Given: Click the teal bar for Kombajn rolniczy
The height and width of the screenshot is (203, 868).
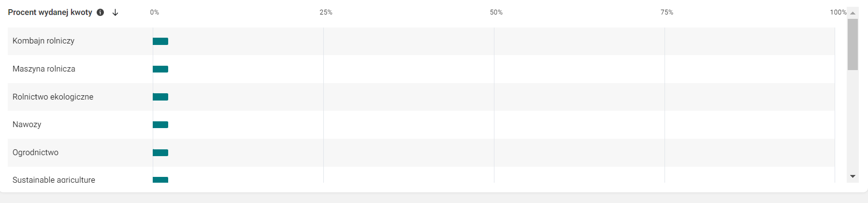Looking at the screenshot, I should [x=160, y=41].
